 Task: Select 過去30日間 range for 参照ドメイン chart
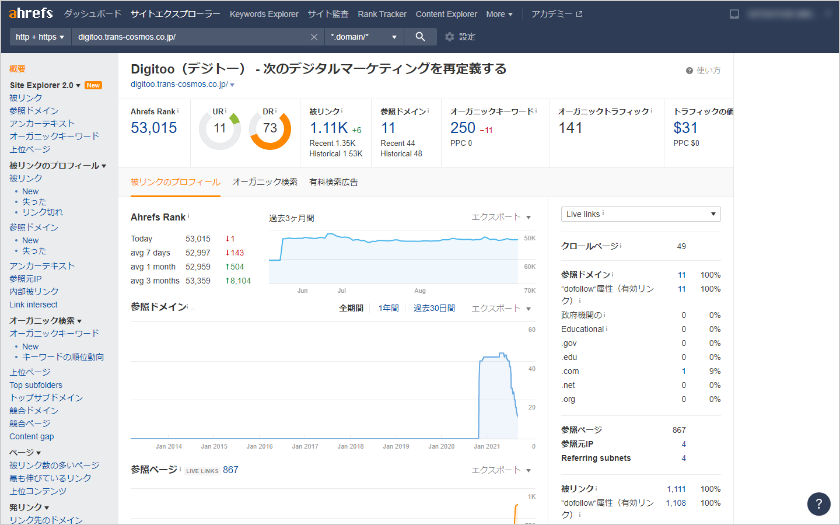pyautogui.click(x=434, y=308)
